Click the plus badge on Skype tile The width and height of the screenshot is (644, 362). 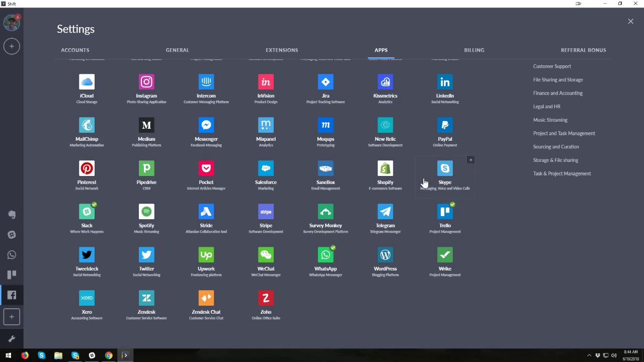(x=470, y=160)
